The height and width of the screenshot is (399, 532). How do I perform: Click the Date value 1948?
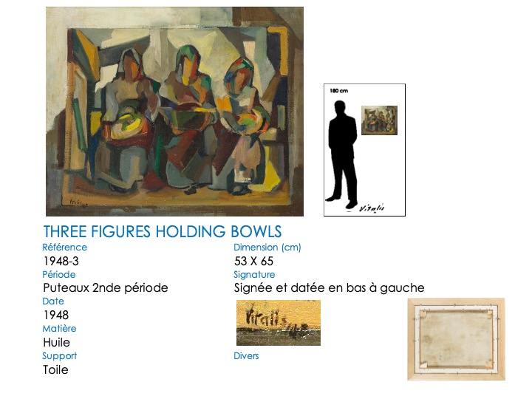coord(56,315)
